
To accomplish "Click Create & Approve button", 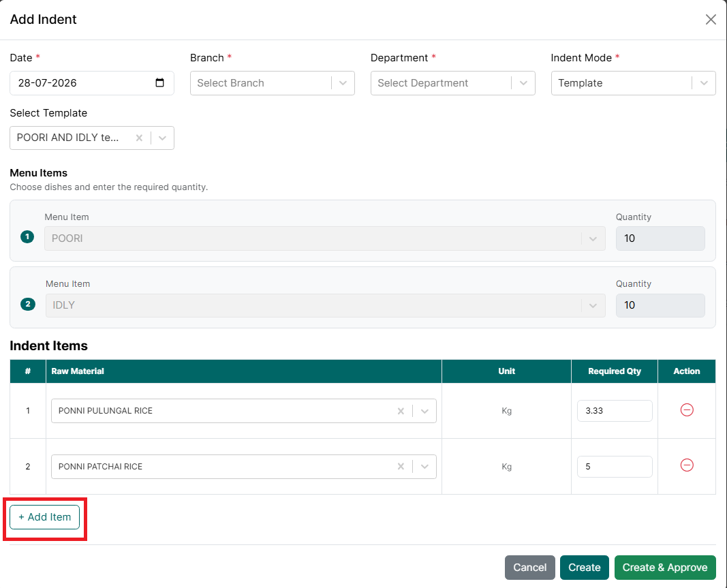I will pos(665,568).
